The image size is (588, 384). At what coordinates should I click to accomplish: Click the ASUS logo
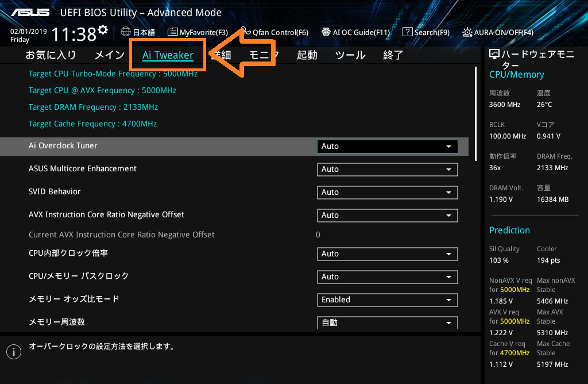[x=30, y=13]
